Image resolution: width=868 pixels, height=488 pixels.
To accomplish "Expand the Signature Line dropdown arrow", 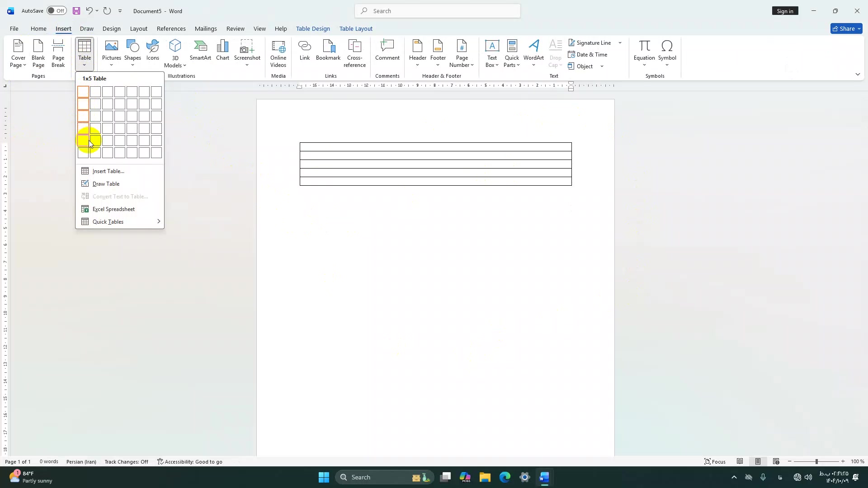I will click(620, 43).
